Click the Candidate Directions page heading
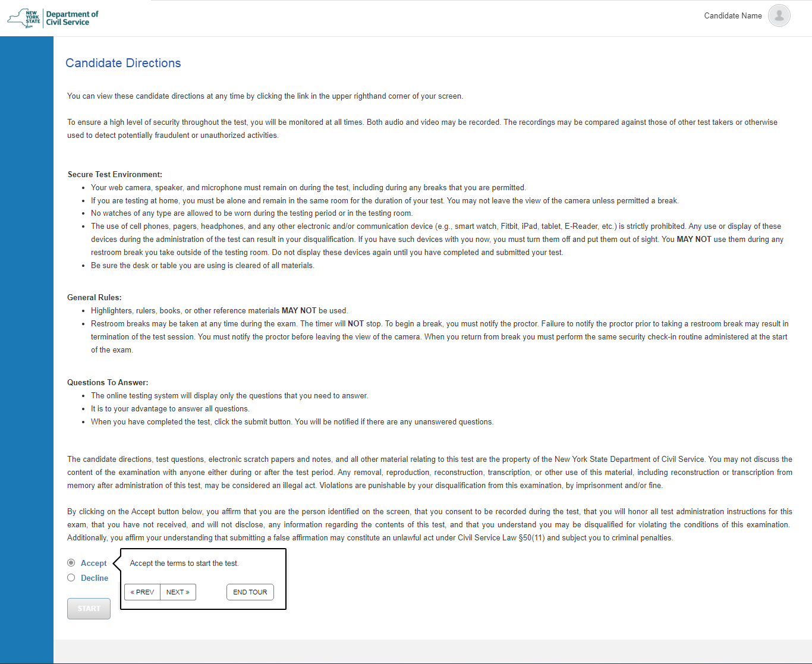This screenshot has height=664, width=812. click(123, 63)
